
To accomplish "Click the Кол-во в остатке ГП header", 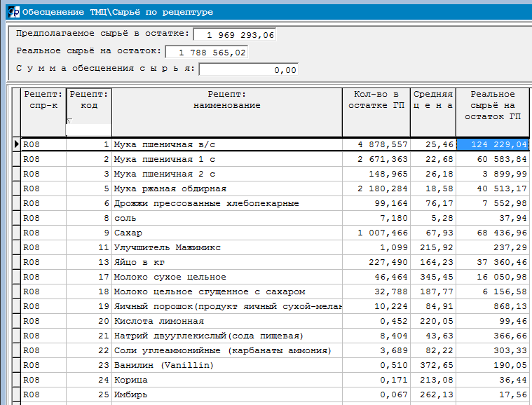I will (x=376, y=99).
